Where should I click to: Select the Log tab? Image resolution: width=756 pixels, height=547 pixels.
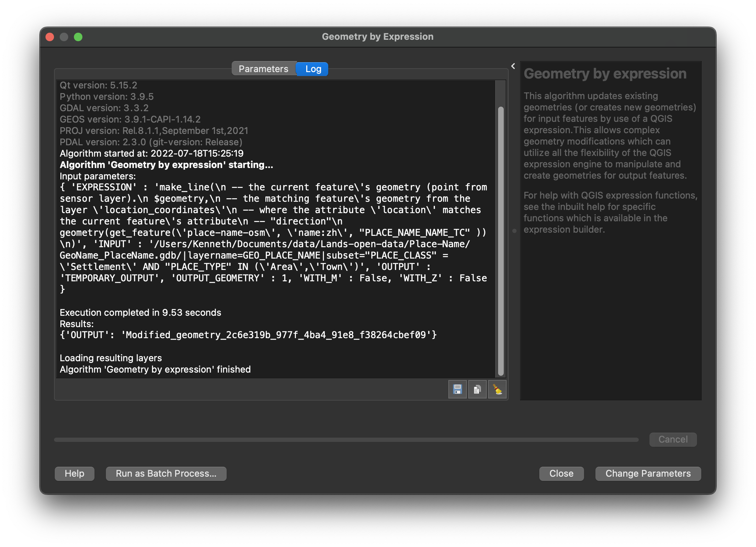[x=313, y=69]
